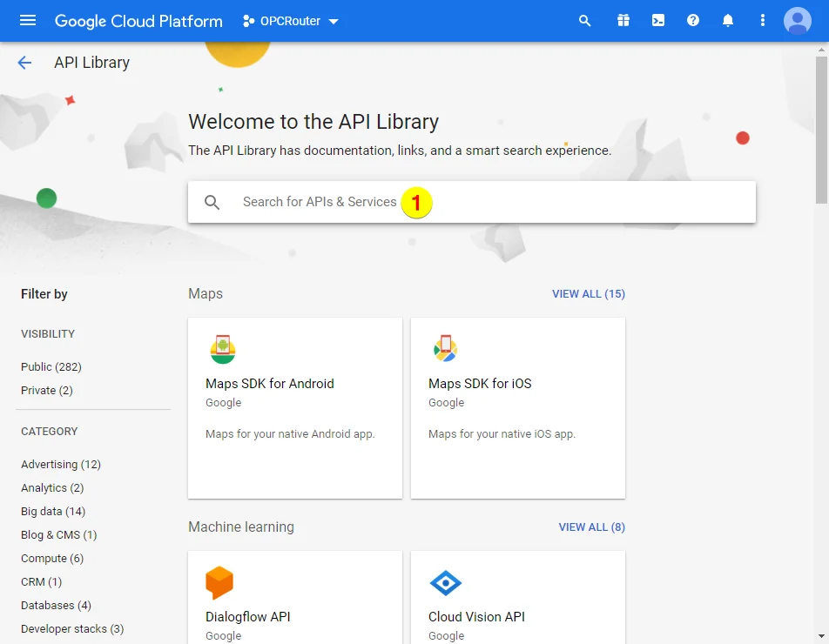Click the user account avatar
This screenshot has height=644, width=829.
(798, 21)
